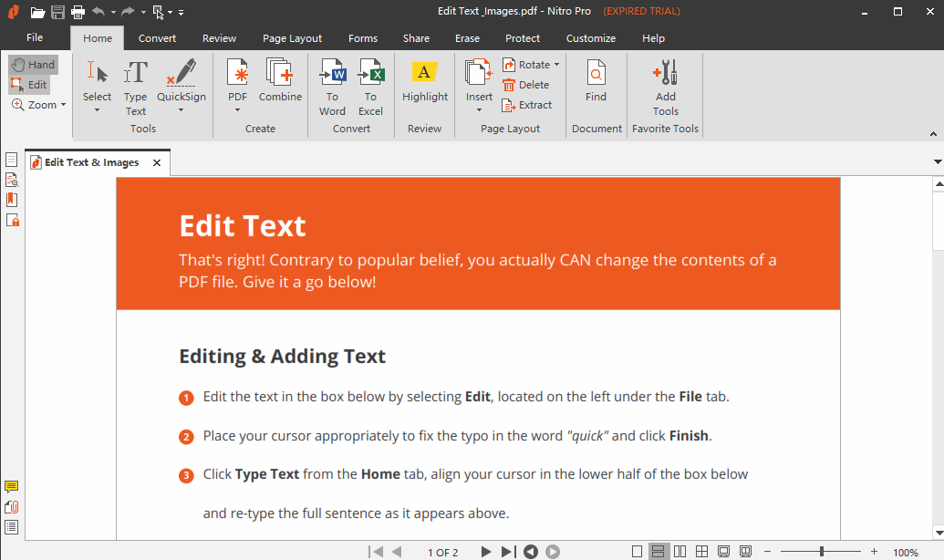Viewport: 944px width, 560px height.
Task: Adjust the zoom level slider
Action: tap(821, 552)
